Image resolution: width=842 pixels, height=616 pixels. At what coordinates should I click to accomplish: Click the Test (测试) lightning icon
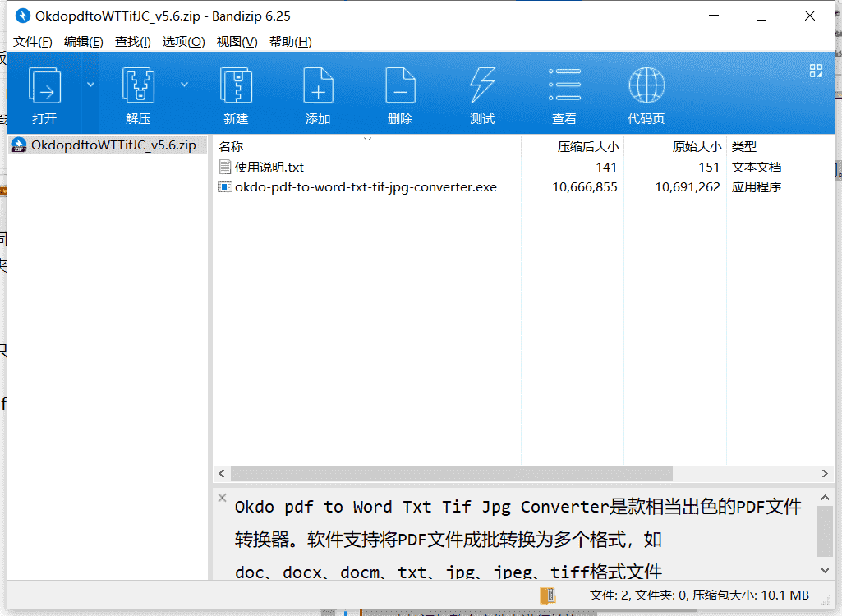(482, 85)
